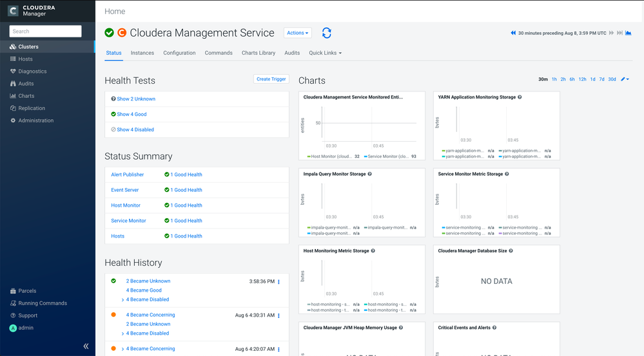Click the Cloudera Manager logo icon
This screenshot has width=644, height=356.
pyautogui.click(x=13, y=11)
